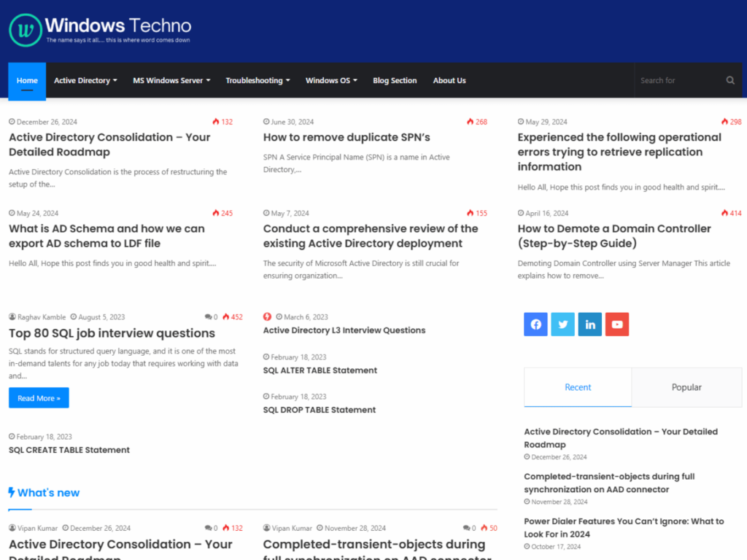The image size is (747, 560).
Task: Open the Twitter page via bird icon
Action: [x=562, y=324]
